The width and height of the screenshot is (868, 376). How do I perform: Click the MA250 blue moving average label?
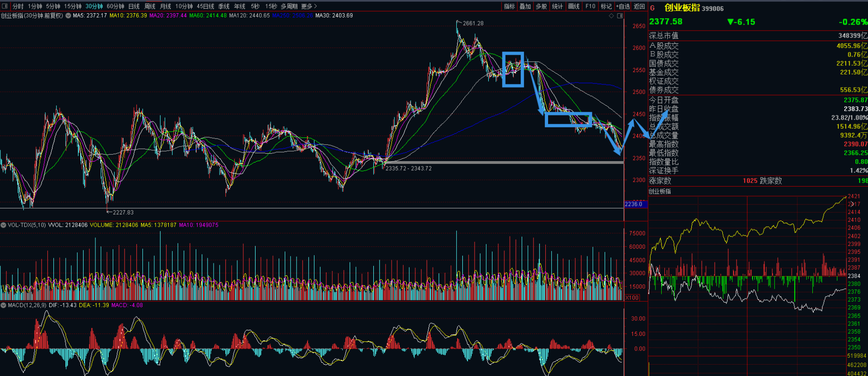(x=293, y=16)
